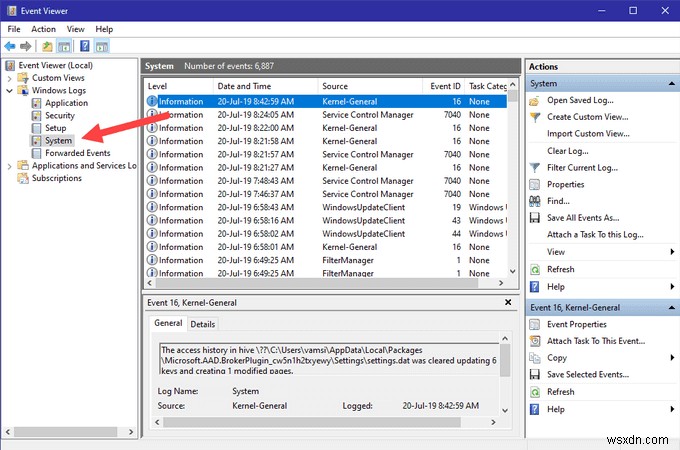Open the Application log
Image resolution: width=680 pixels, height=450 pixels.
coord(66,103)
